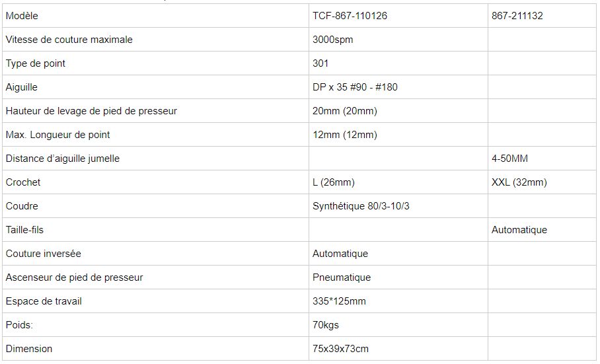Select the TCF-867-110126 model cell
Viewport: 600px width, 364px height.
coord(350,16)
